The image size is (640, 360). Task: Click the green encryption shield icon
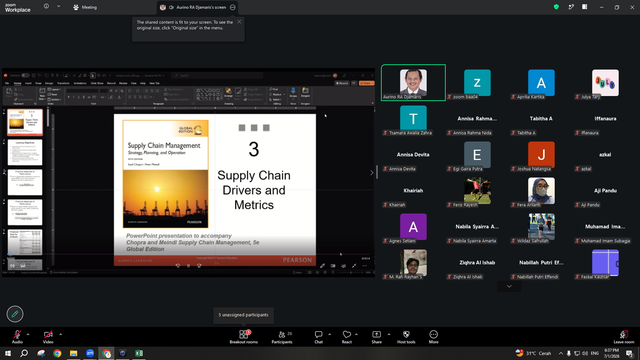[556, 7]
